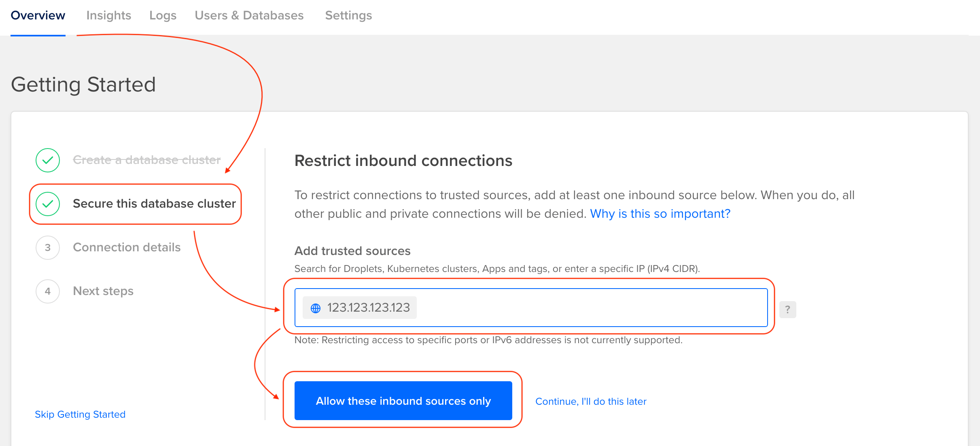980x446 pixels.
Task: Switch to the Insights tab
Action: (x=108, y=15)
